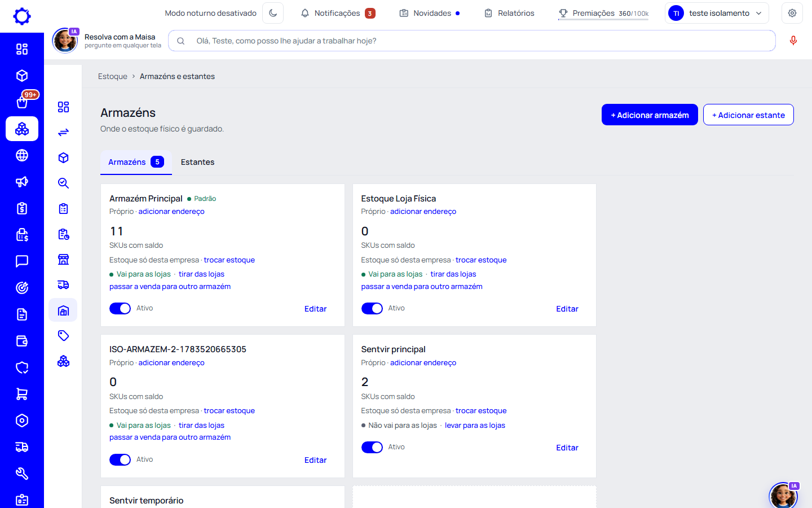This screenshot has width=812, height=508.
Task: Open the storefront icon in the stock submenu
Action: pyautogui.click(x=63, y=259)
